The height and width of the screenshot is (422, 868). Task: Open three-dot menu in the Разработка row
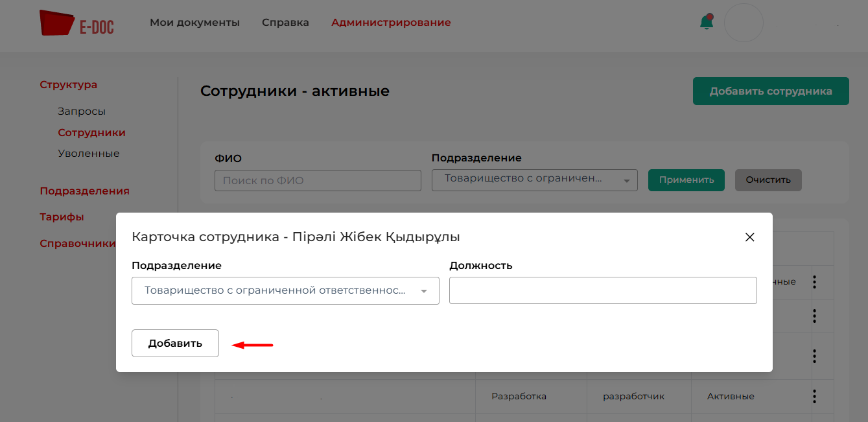[x=814, y=396]
